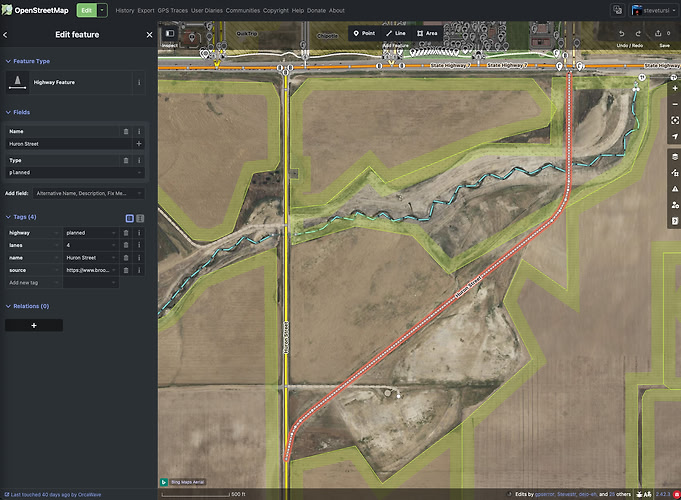Switch tags to text view
681x500 pixels.
click(140, 218)
